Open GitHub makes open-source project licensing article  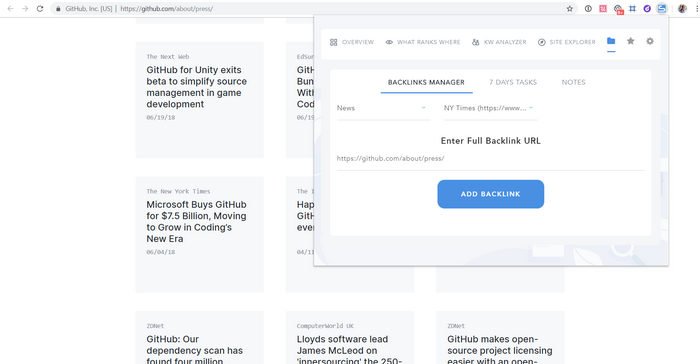pyautogui.click(x=500, y=350)
